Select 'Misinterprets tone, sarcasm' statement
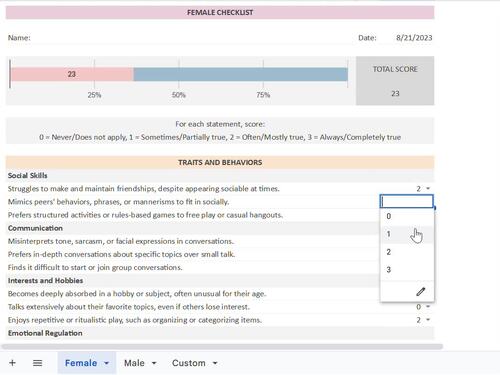The width and height of the screenshot is (500, 375). (121, 241)
